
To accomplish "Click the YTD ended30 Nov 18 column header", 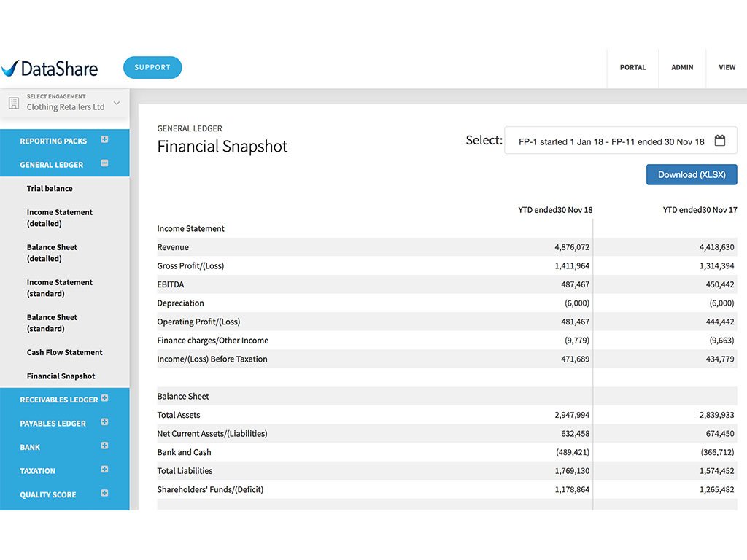I will point(555,210).
